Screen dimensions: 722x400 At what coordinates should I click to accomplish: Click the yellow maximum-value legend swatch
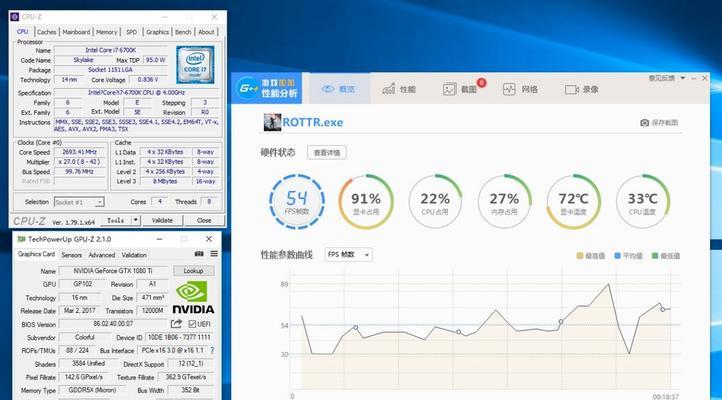(x=580, y=255)
